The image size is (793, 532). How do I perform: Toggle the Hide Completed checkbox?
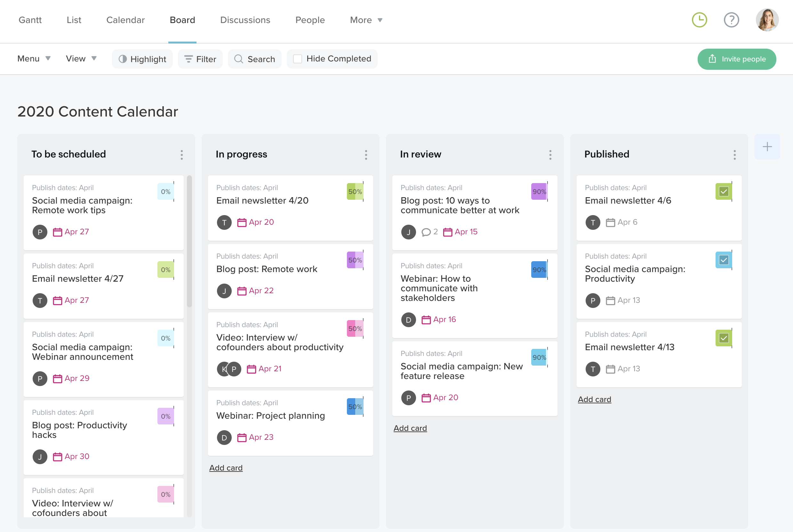pos(298,59)
